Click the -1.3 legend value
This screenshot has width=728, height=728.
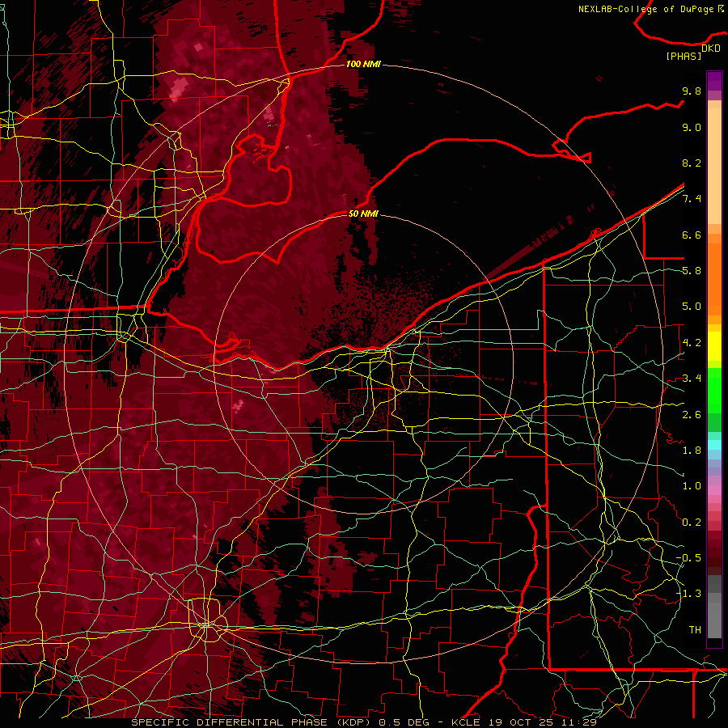688,594
